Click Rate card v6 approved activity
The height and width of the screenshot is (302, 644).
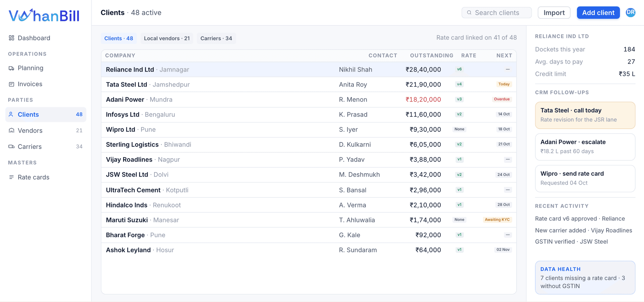[580, 219]
